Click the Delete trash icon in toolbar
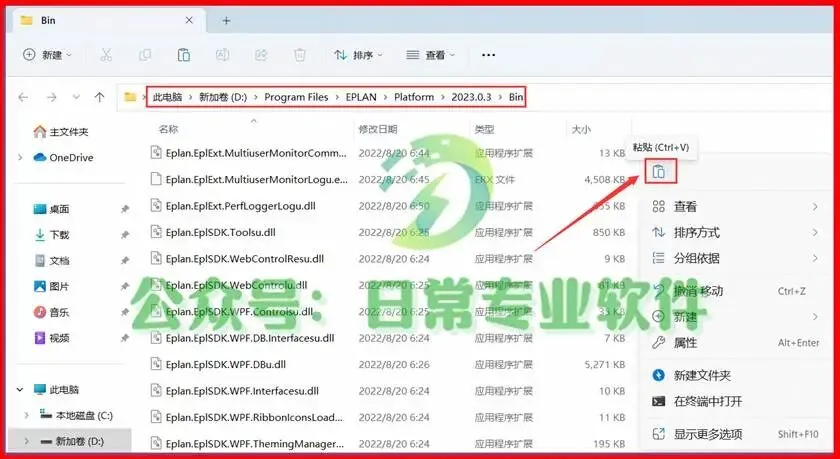Image resolution: width=840 pixels, height=459 pixels. point(300,55)
